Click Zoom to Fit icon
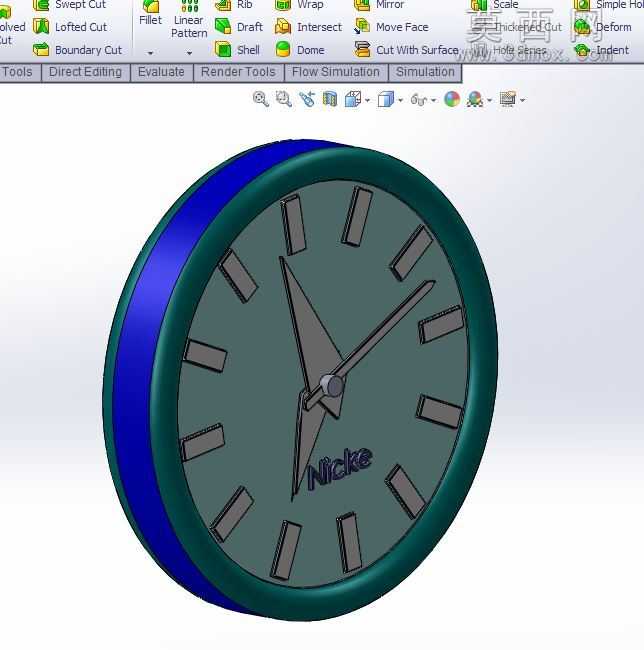The width and height of the screenshot is (644, 650). [x=260, y=99]
